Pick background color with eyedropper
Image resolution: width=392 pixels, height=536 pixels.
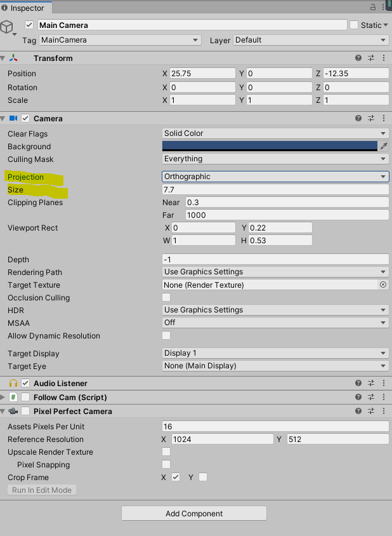[384, 146]
